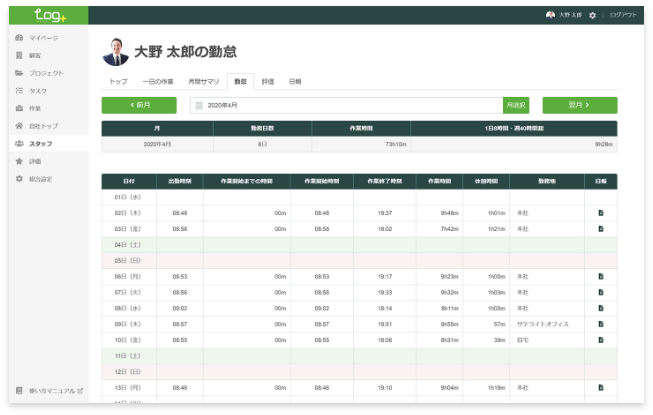
Task: Open プロジェクト folder icon in sidebar
Action: pyautogui.click(x=19, y=73)
